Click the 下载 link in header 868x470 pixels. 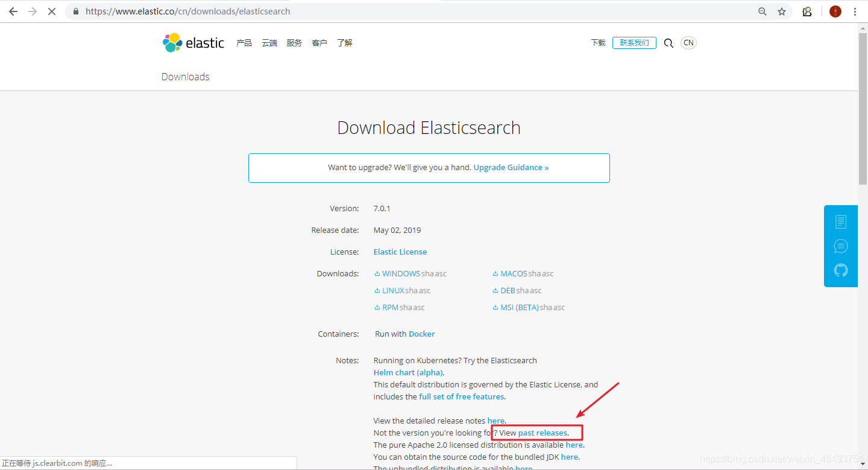click(598, 43)
